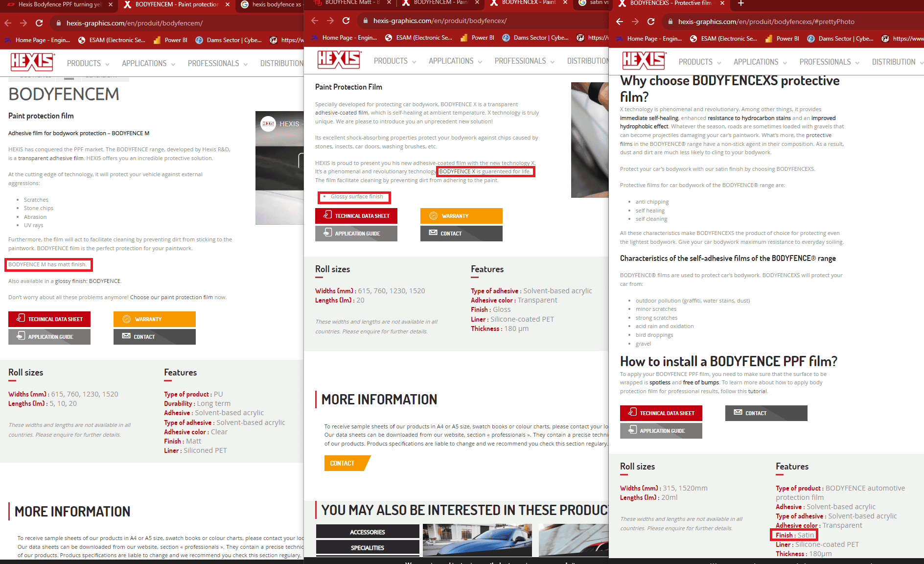Open Dams Sector bookmark in the bodyfencem window
The width and height of the screenshot is (924, 564).
click(x=229, y=40)
